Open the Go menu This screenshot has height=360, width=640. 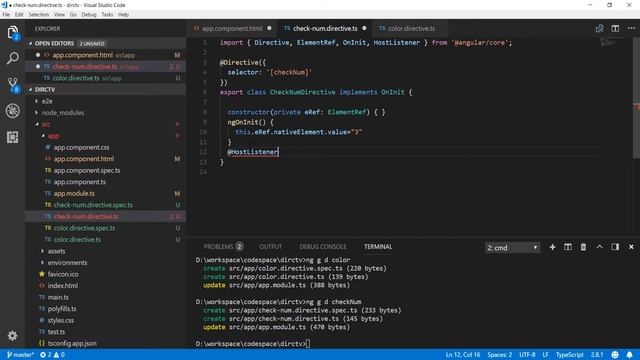[x=73, y=14]
